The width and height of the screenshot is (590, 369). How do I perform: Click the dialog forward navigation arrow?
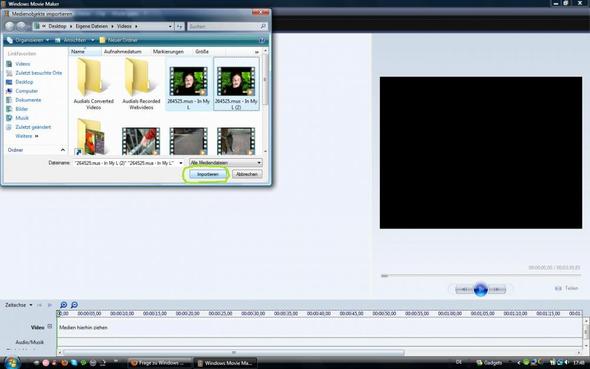click(21, 26)
